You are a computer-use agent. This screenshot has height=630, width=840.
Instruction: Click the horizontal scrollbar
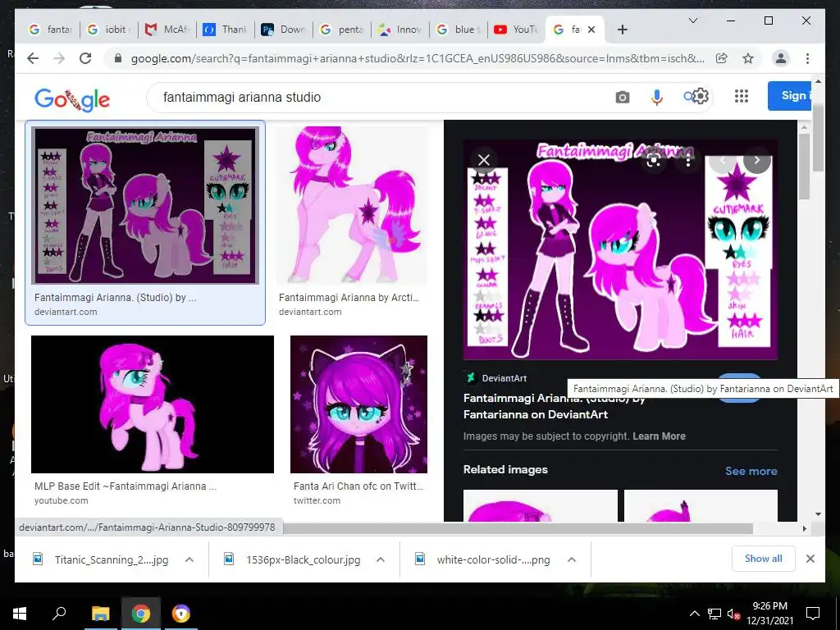(x=518, y=528)
